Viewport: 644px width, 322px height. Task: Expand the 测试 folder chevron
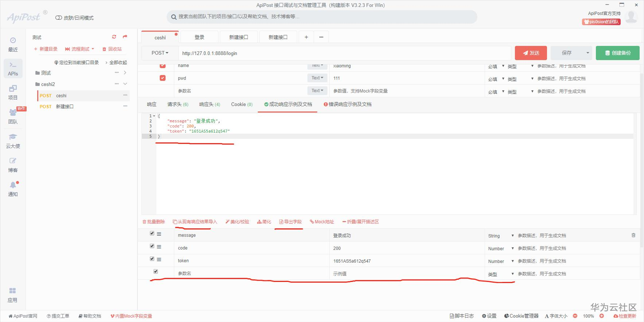coord(125,72)
